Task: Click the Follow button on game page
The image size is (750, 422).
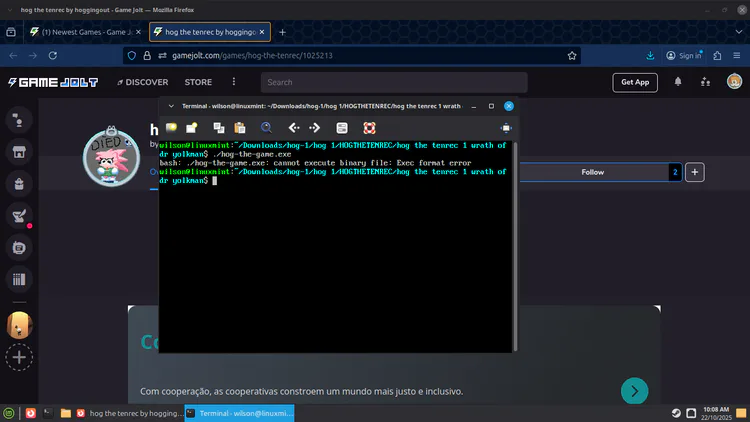Action: pos(593,172)
